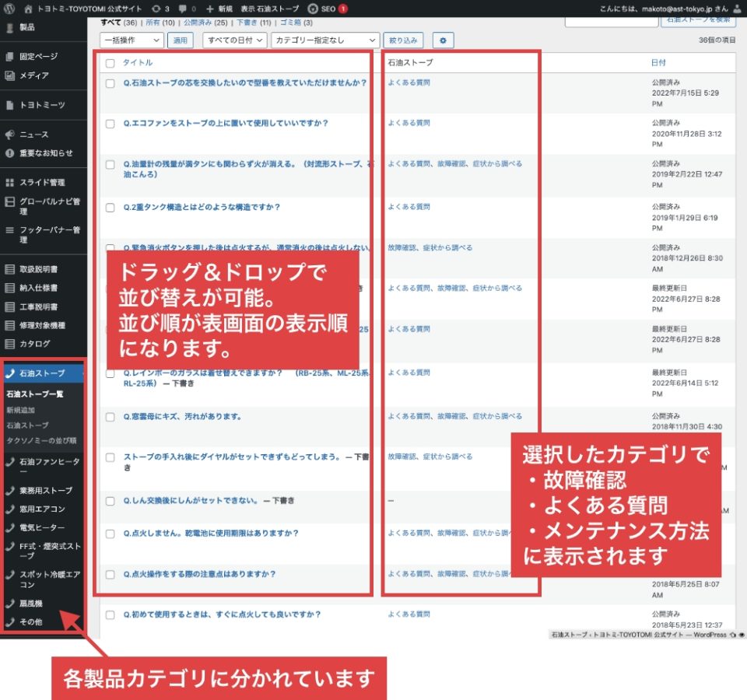Screen dimensions: 747x700
Task: Check the しん交換後にしんがセット row checkbox
Action: click(x=110, y=502)
